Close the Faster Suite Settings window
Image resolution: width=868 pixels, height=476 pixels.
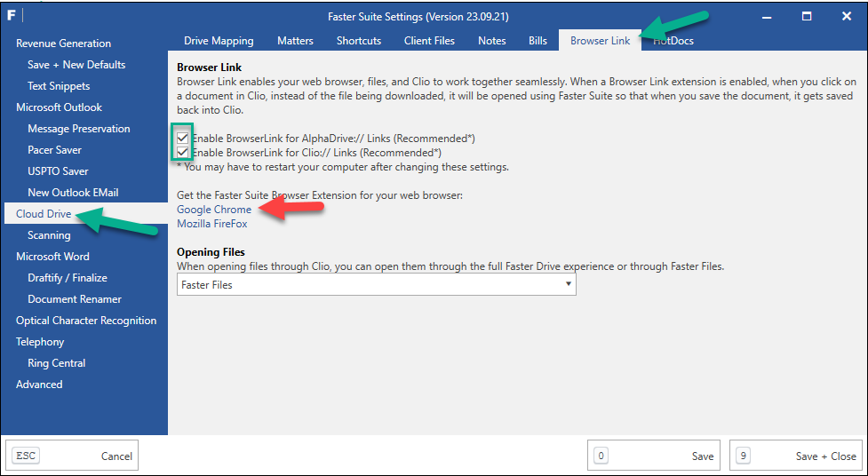[x=847, y=16]
